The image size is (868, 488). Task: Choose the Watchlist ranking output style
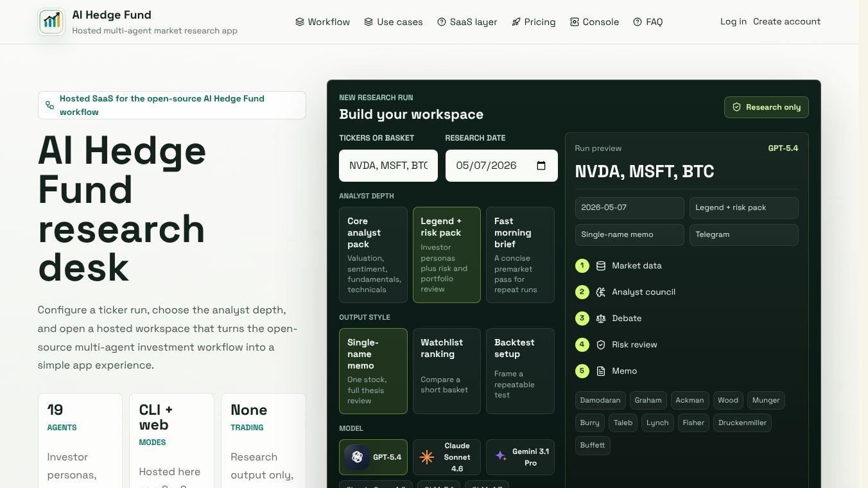447,371
